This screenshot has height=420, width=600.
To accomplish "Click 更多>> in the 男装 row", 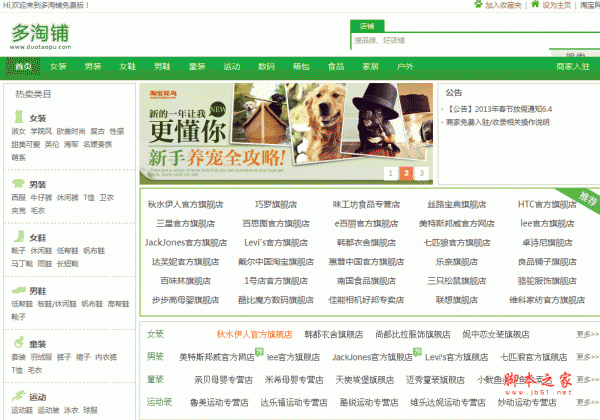I will 587,357.
